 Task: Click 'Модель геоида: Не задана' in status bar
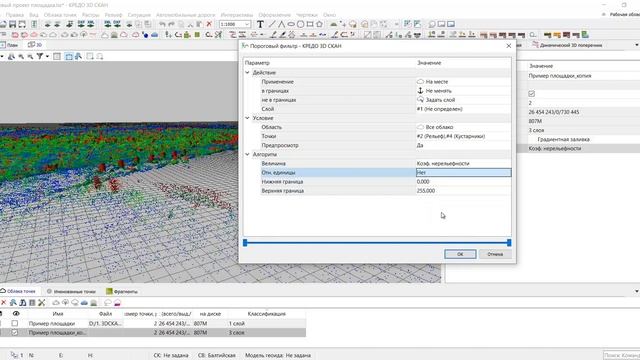[278, 355]
